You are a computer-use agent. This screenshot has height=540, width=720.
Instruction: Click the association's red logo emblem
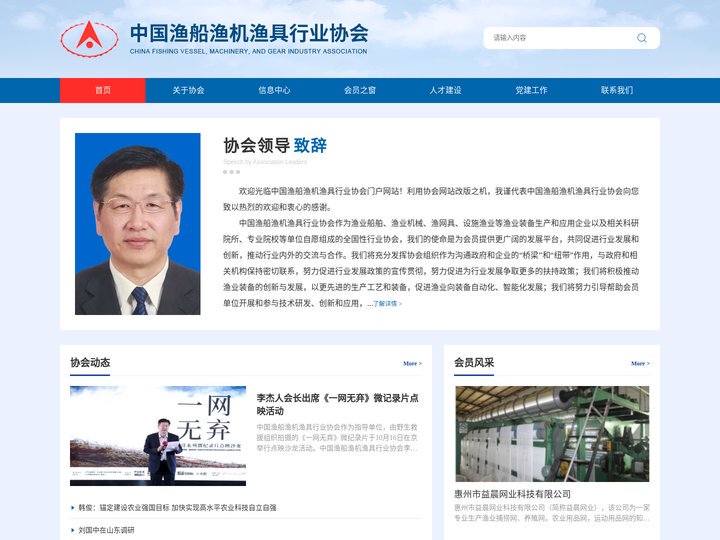[89, 39]
